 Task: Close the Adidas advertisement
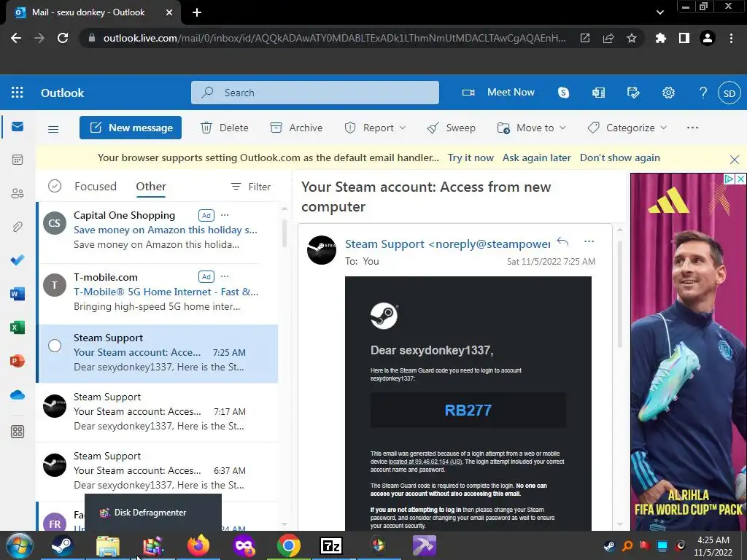(741, 179)
